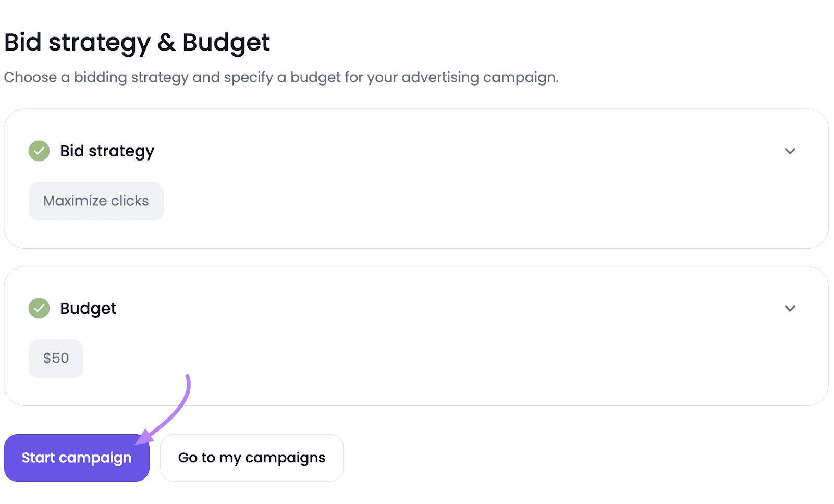834x504 pixels.
Task: Toggle the Bid strategy panel open state
Action: tap(789, 151)
